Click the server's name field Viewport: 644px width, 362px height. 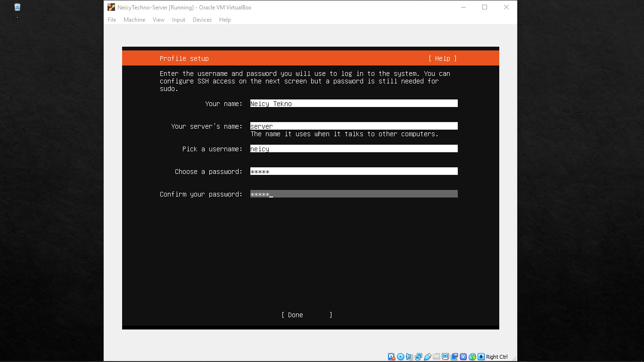tap(354, 126)
